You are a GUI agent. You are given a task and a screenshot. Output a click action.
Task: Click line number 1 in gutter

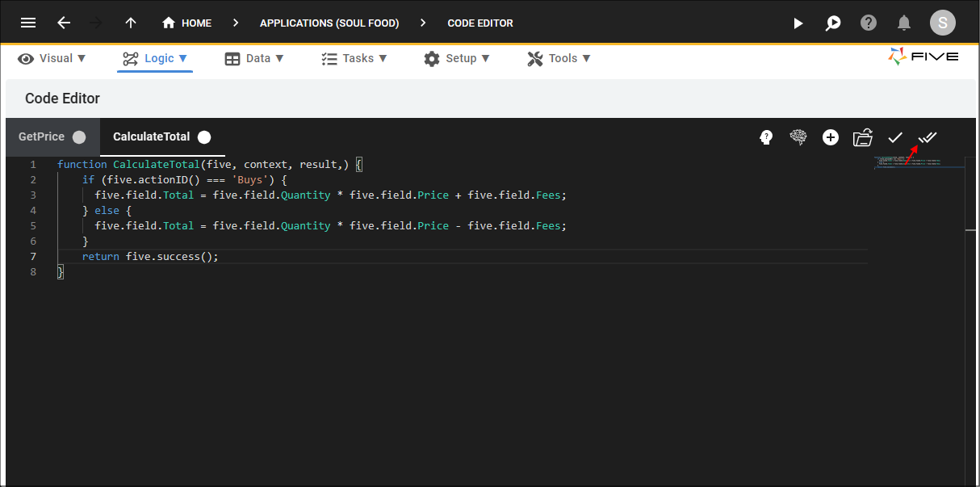[33, 164]
